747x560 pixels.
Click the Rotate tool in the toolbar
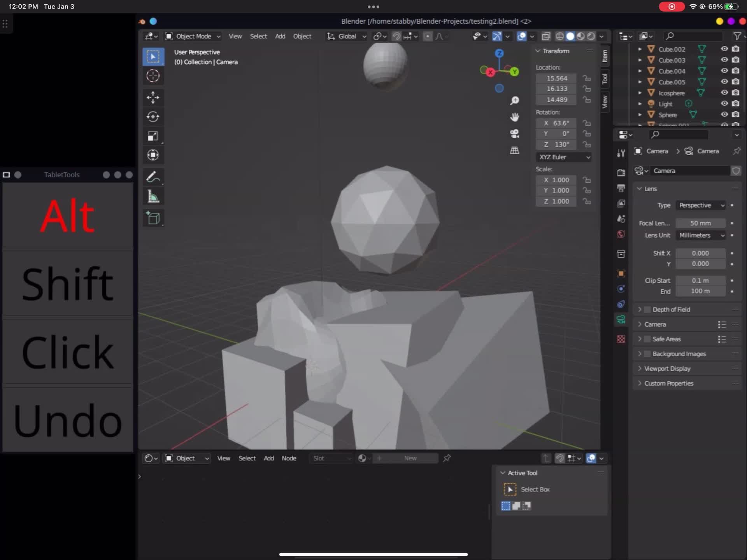(x=153, y=116)
